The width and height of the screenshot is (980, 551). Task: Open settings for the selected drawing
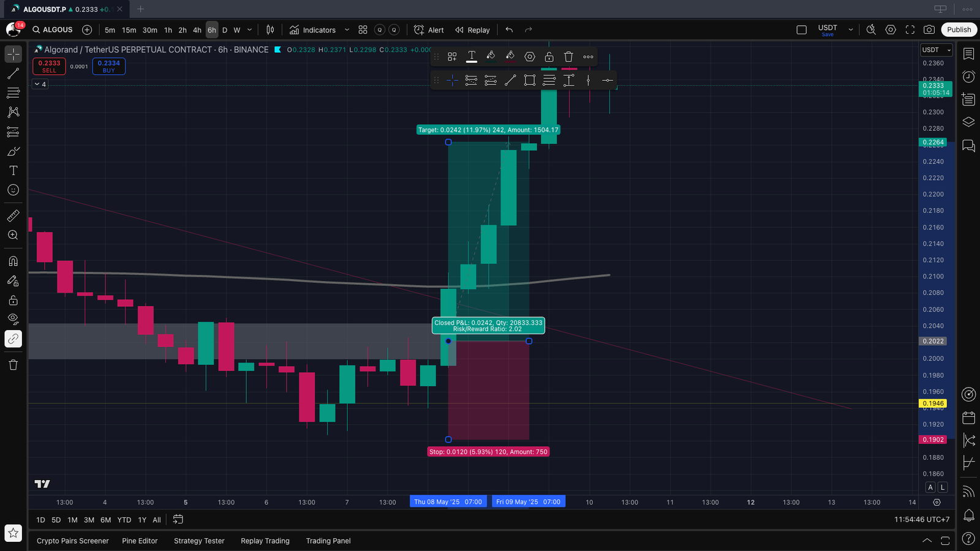point(530,57)
